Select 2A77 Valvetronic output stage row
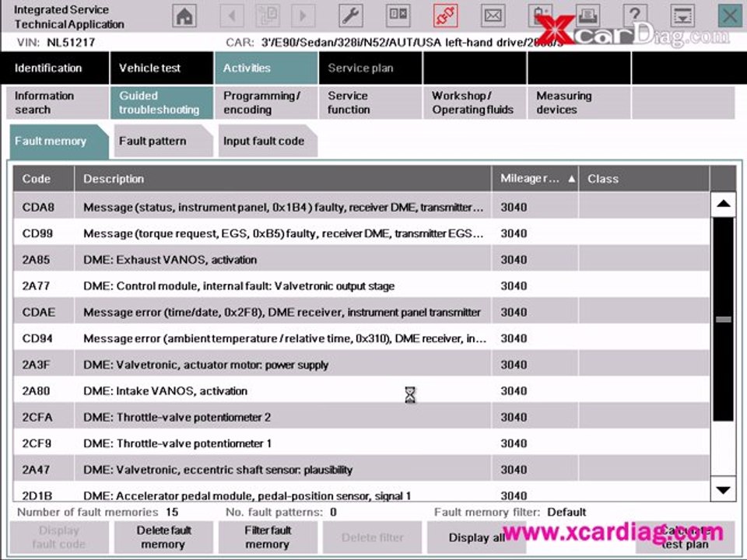Screen dimensions: 747x560 (x=361, y=285)
